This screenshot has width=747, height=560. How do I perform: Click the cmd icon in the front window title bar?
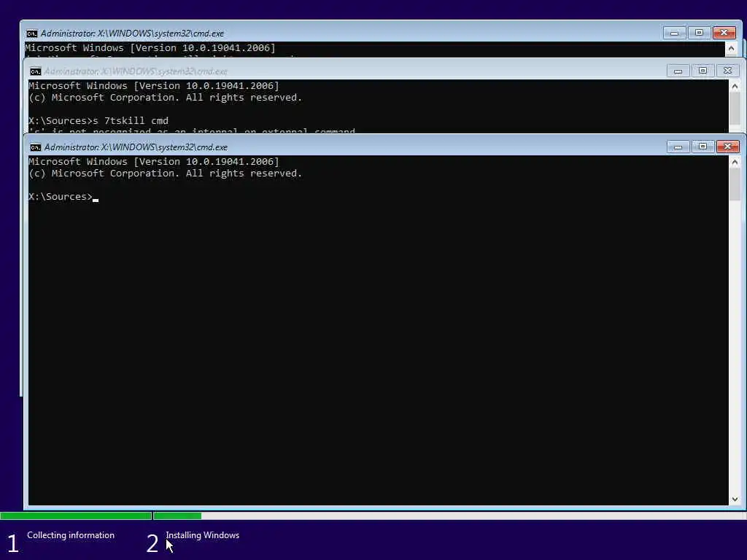35,147
